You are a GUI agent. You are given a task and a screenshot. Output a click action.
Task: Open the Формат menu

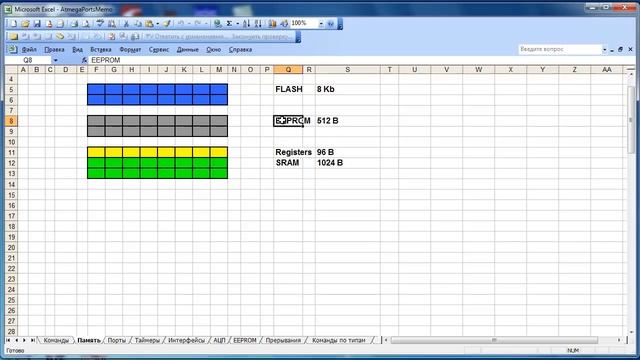pyautogui.click(x=130, y=49)
